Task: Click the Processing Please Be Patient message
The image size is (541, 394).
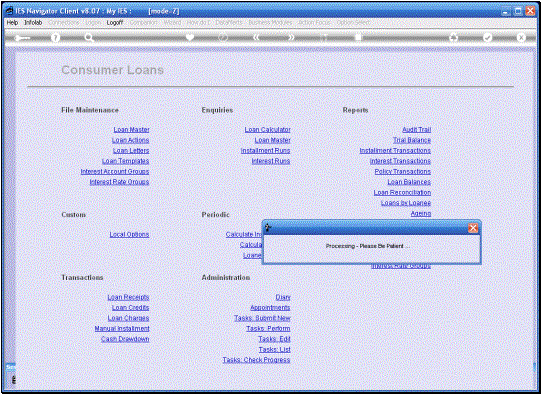Action: tap(367, 246)
